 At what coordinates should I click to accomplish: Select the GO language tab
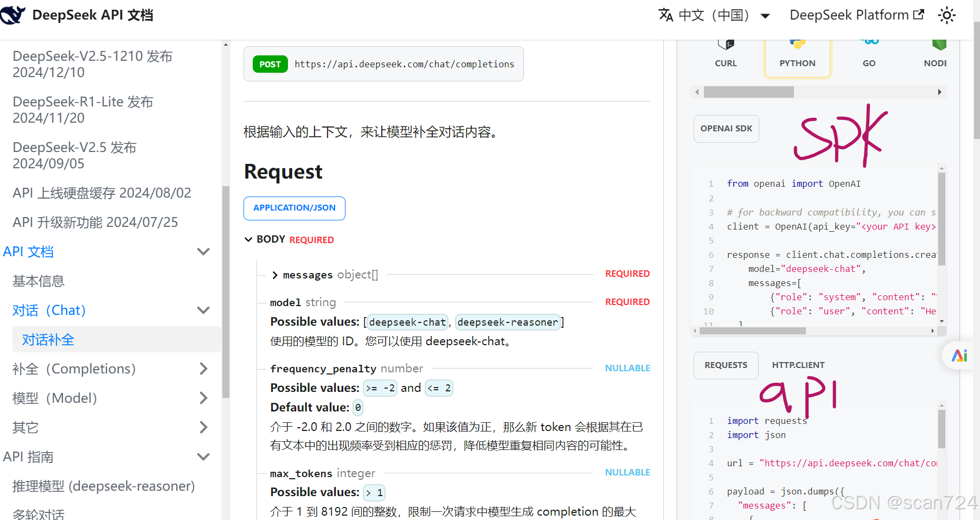point(869,58)
